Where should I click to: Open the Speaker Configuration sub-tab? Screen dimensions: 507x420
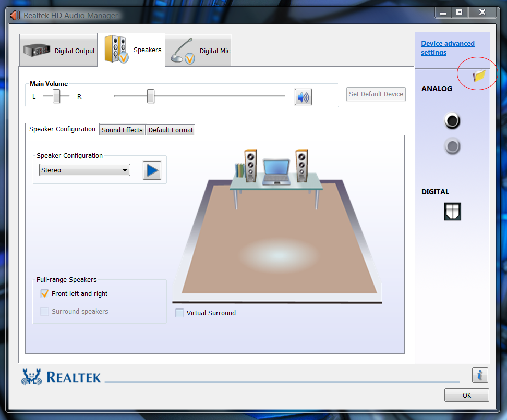tap(63, 129)
